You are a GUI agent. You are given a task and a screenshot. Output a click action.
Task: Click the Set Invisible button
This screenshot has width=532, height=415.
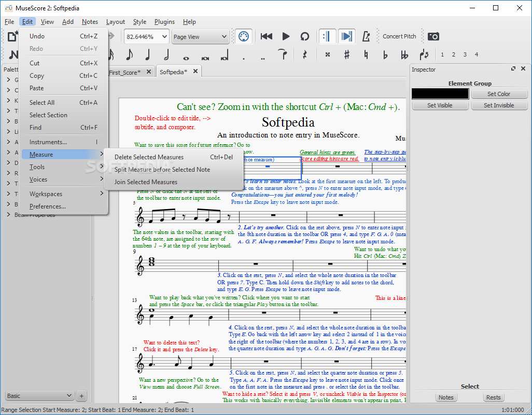coord(499,105)
